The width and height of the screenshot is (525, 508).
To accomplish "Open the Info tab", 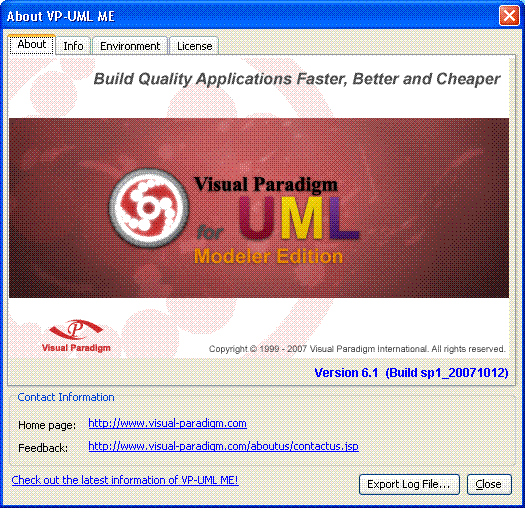I will (73, 46).
